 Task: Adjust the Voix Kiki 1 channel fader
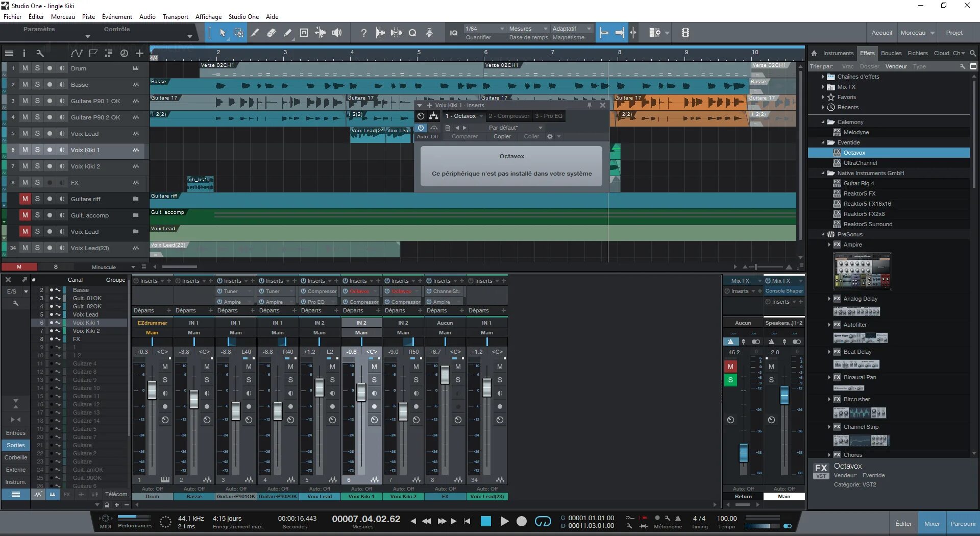tap(361, 392)
